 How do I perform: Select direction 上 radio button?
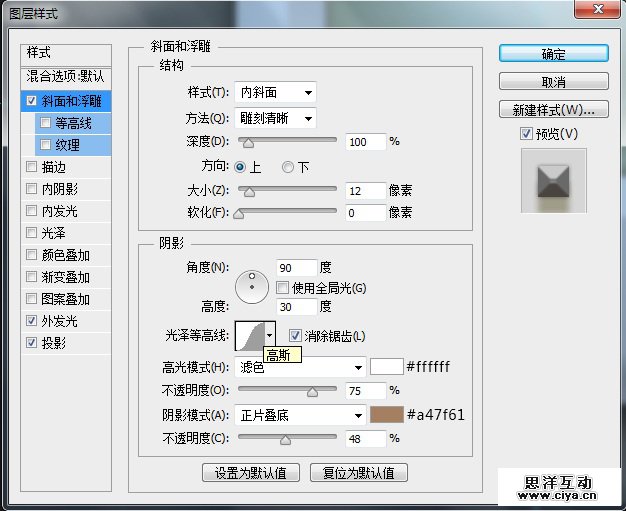240,166
